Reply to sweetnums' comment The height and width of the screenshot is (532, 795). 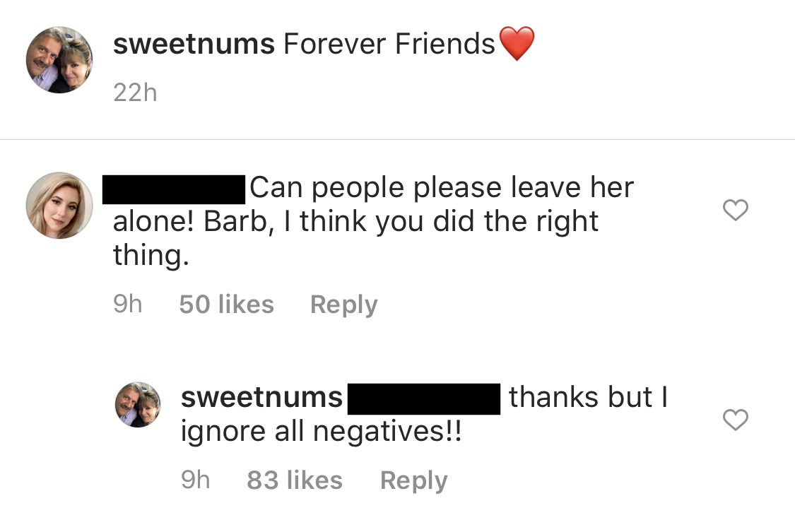[413, 480]
